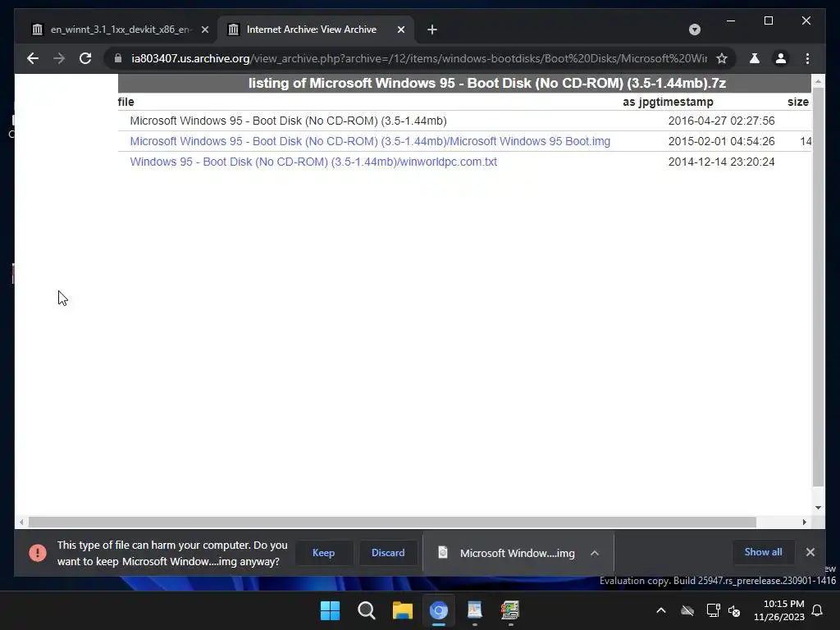Open the notifications bell
Screen dimensions: 840x630
[x=818, y=610]
